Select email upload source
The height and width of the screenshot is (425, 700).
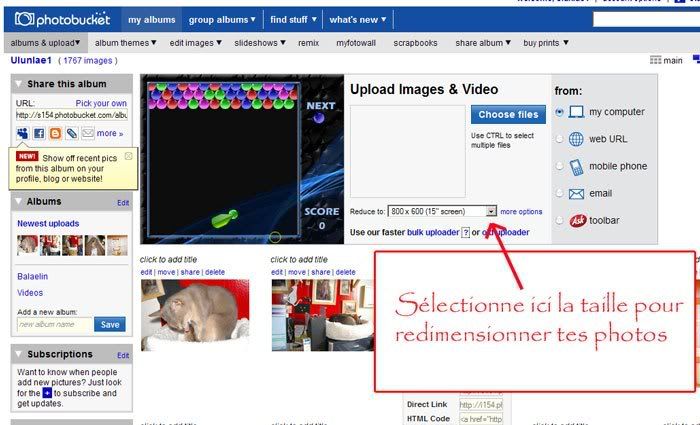coord(559,193)
